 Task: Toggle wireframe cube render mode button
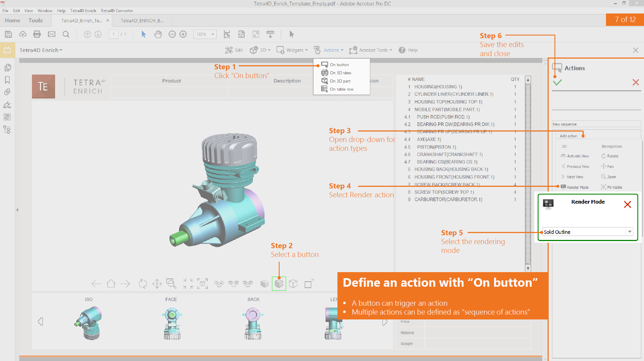tap(293, 284)
